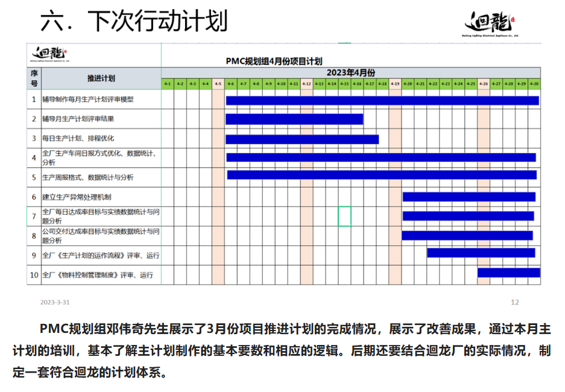Select row text 建立生产异常处理机制

pos(77,197)
